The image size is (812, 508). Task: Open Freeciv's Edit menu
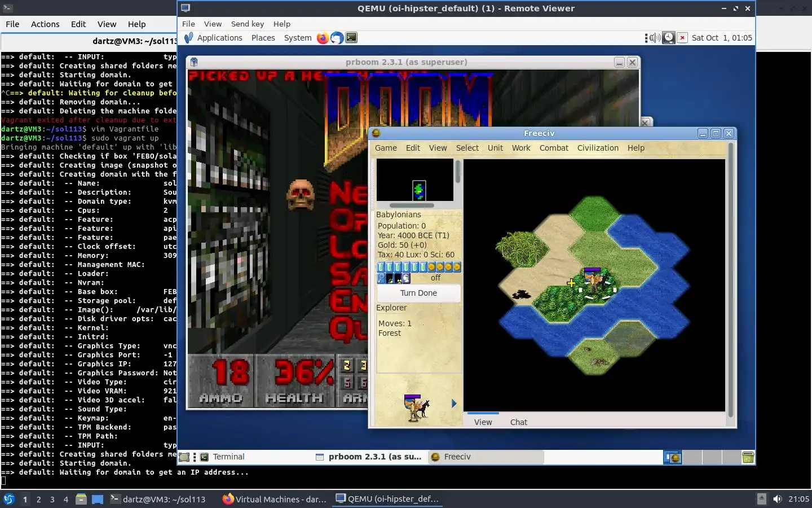pos(413,148)
